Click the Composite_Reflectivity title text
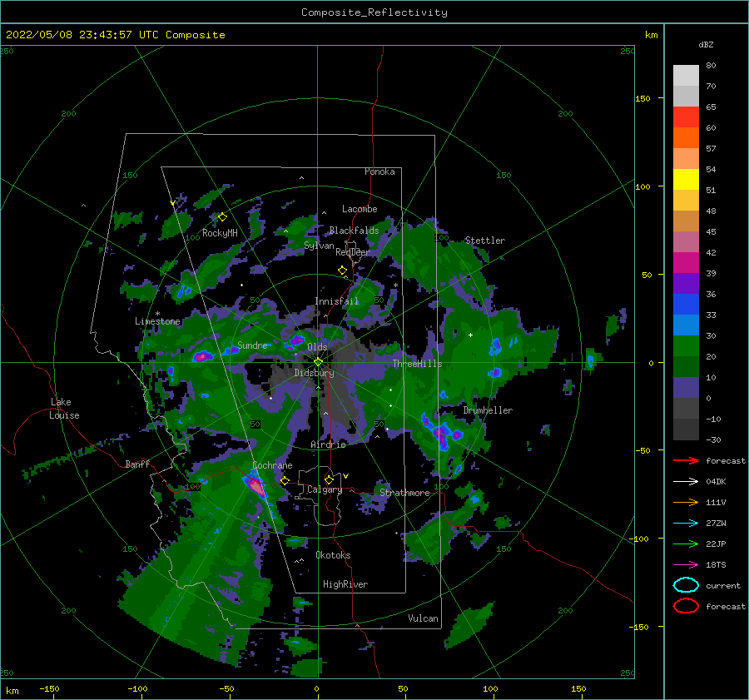The height and width of the screenshot is (700, 749). click(374, 12)
